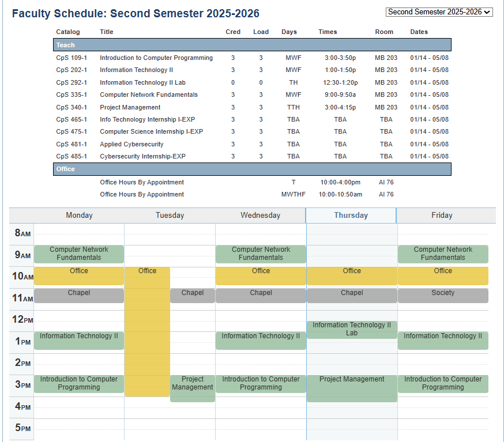Image resolution: width=504 pixels, height=442 pixels.
Task: Select the Monday column header
Action: point(79,216)
